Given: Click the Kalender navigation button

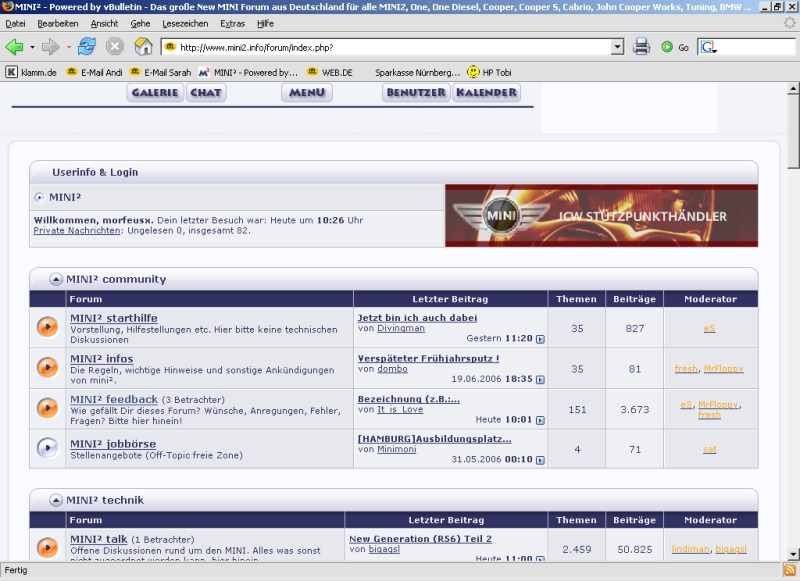Looking at the screenshot, I should [x=486, y=93].
